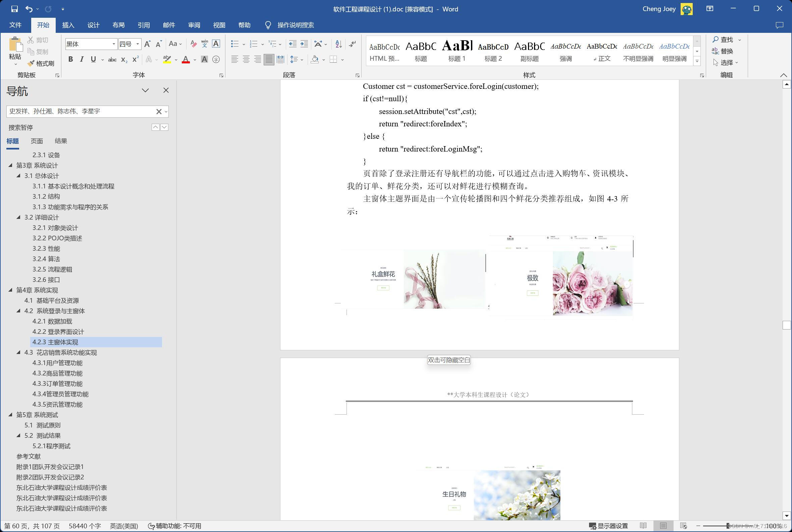
Task: Collapse 第4章 系统实现 in the navigation pane
Action: click(x=10, y=290)
